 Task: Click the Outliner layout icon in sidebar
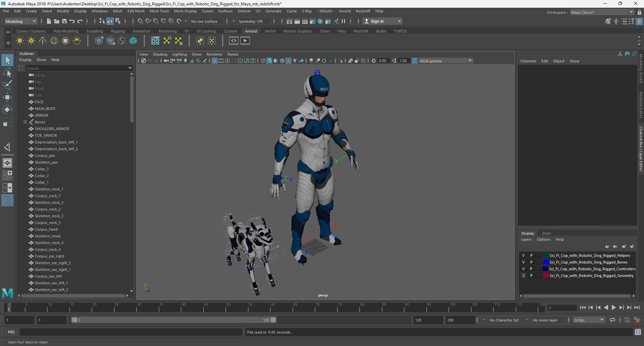[7, 200]
